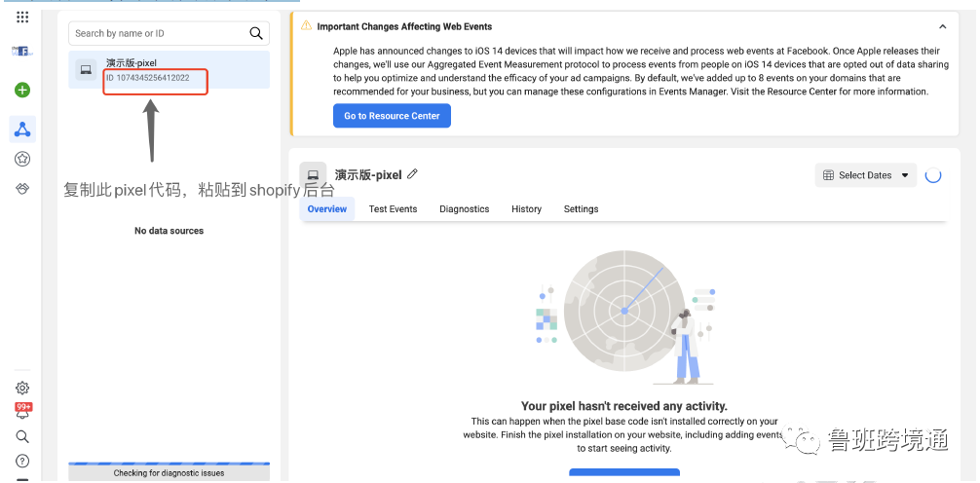Open the Select Dates dropdown
980x483 pixels.
(866, 175)
